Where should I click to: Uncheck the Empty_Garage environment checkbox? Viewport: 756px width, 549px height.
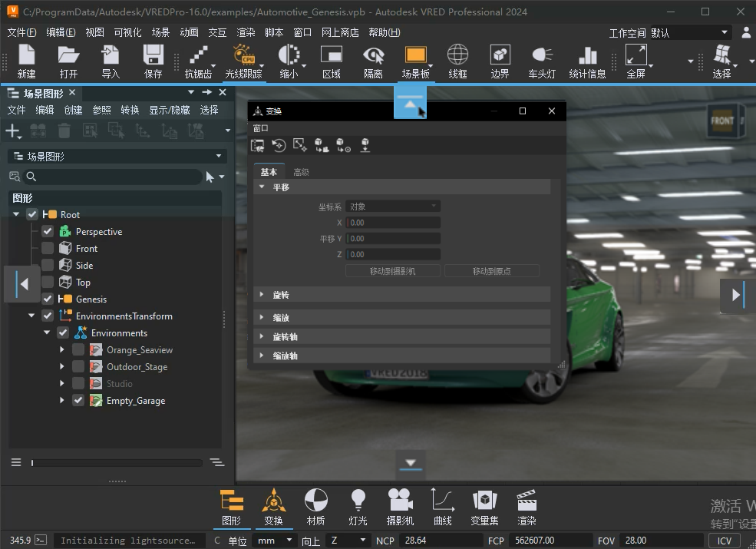click(x=78, y=401)
